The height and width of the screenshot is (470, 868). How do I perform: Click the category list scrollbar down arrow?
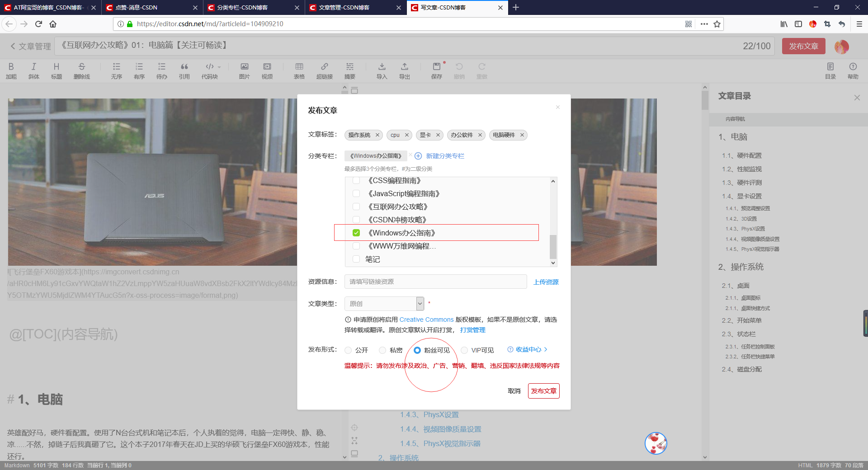click(x=553, y=263)
